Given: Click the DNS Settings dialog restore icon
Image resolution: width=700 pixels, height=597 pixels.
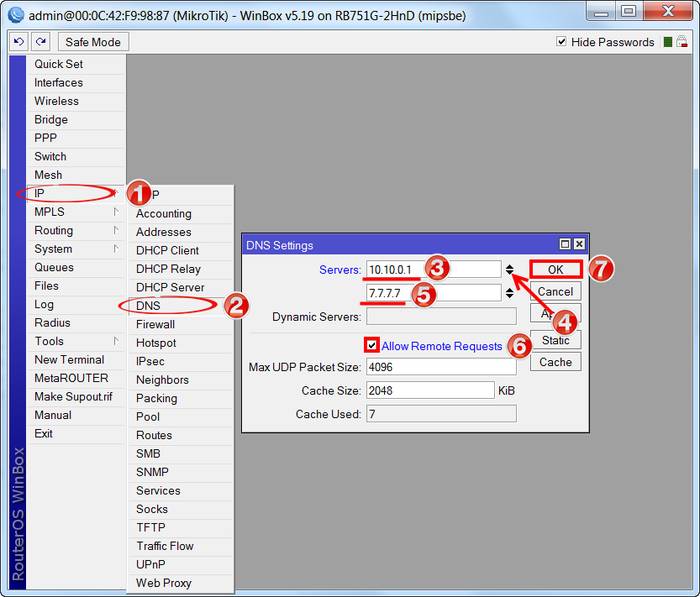Looking at the screenshot, I should pos(565,244).
